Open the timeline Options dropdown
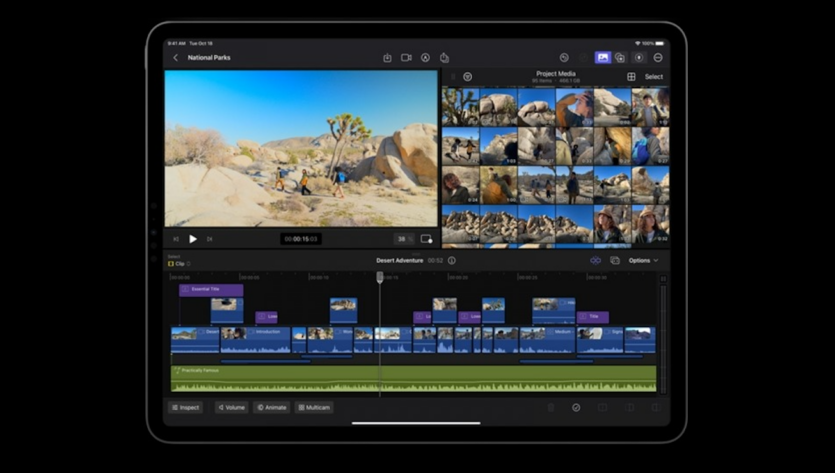Image resolution: width=835 pixels, height=473 pixels. pyautogui.click(x=643, y=260)
